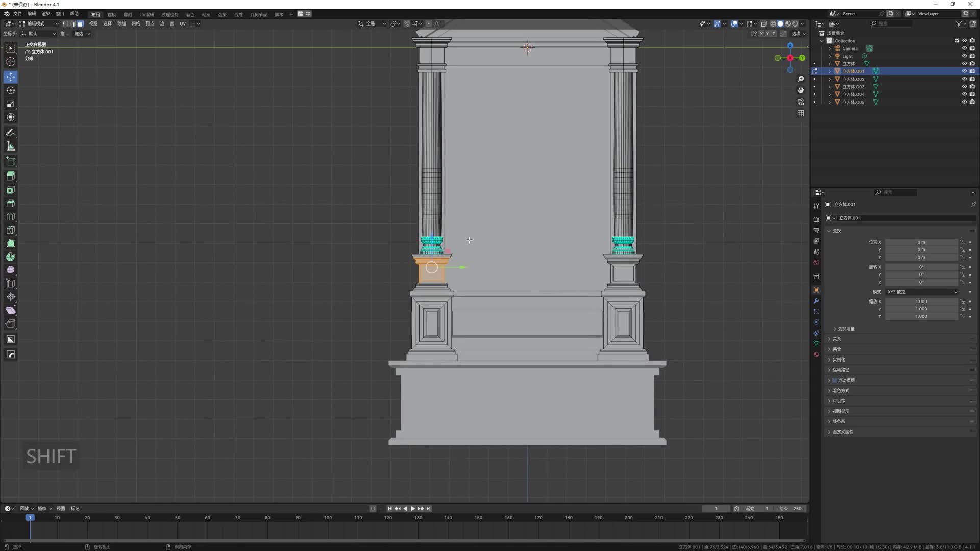Image resolution: width=980 pixels, height=551 pixels.
Task: Expand 立方体.002 in the outliner tree
Action: 830,79
